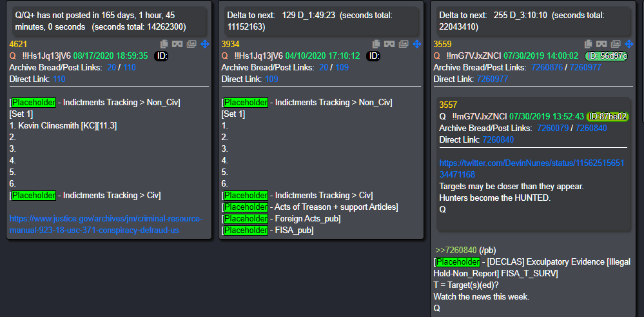
Task: Click the goggles icon on post 4621
Action: [177, 44]
